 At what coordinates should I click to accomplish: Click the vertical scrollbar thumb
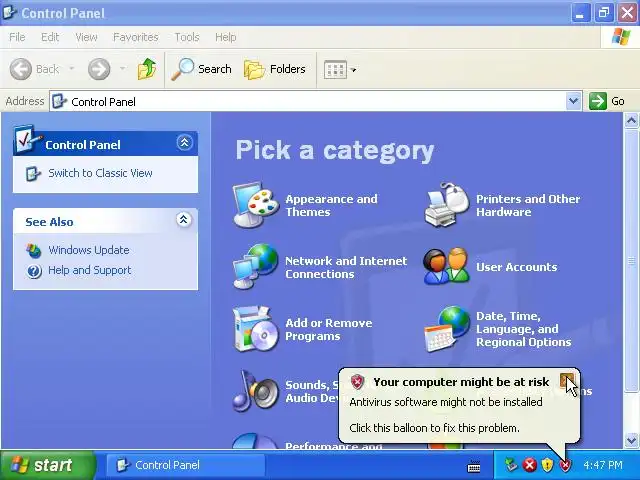[631, 260]
